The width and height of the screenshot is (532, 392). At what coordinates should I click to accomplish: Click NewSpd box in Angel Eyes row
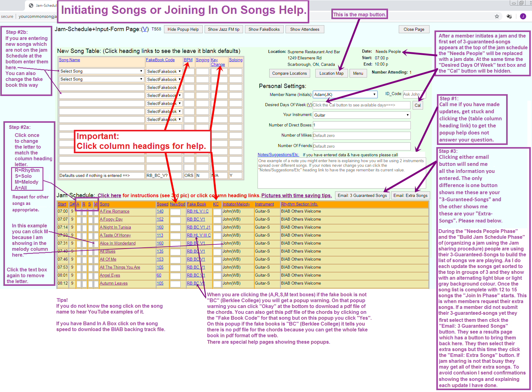[175, 276]
